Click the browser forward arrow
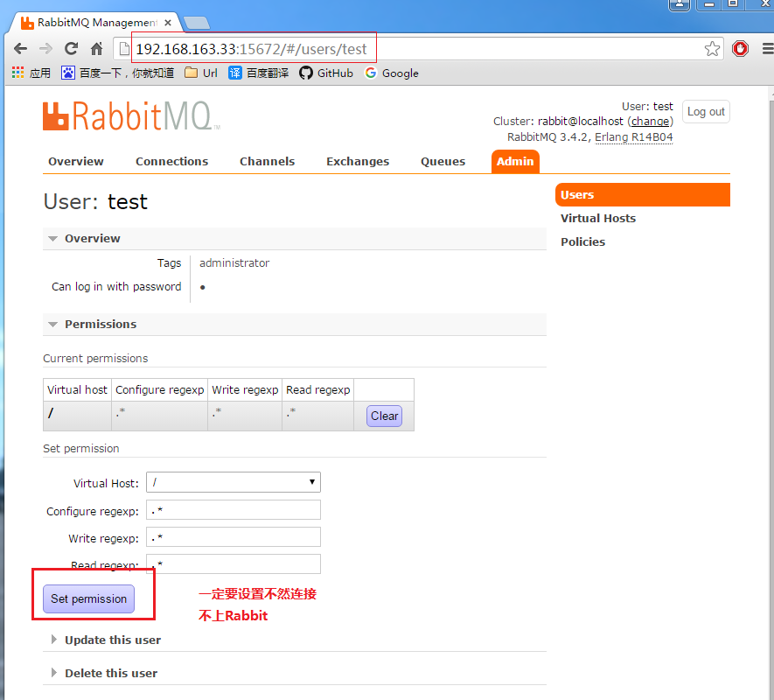Viewport: 774px width, 700px height. tap(45, 49)
